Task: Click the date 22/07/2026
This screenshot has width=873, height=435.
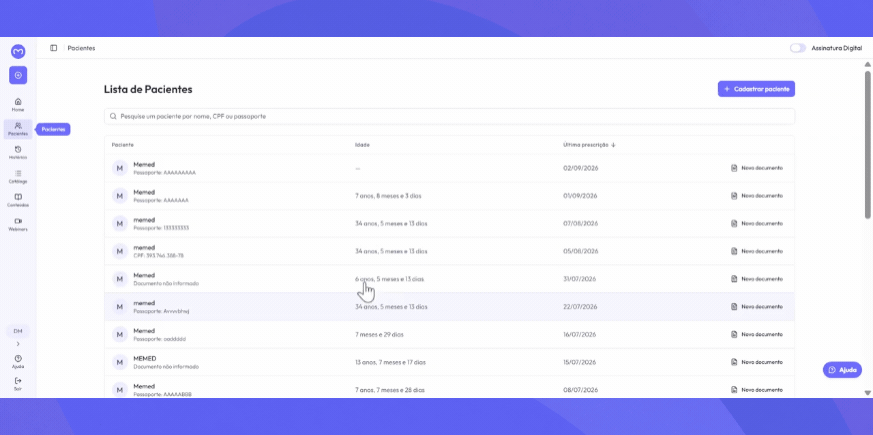Action: [580, 307]
